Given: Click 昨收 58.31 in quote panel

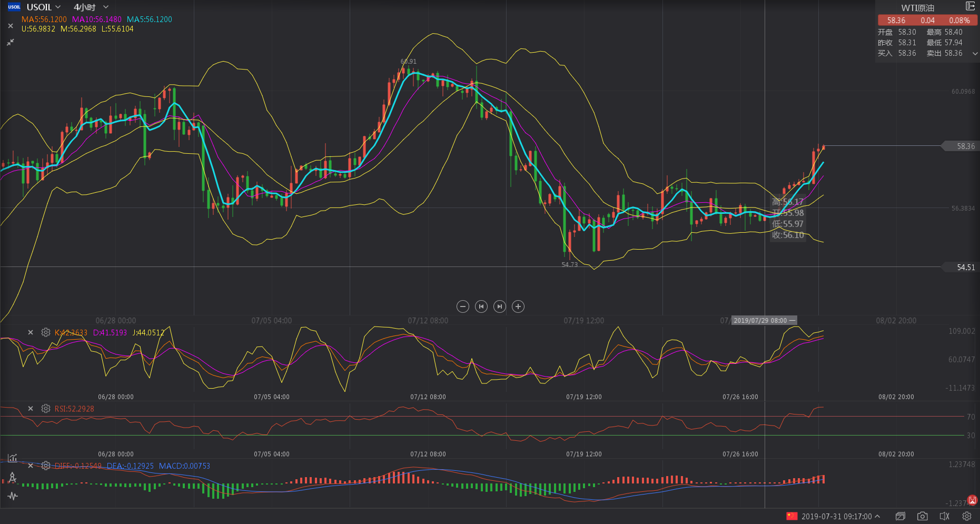Looking at the screenshot, I should point(897,43).
